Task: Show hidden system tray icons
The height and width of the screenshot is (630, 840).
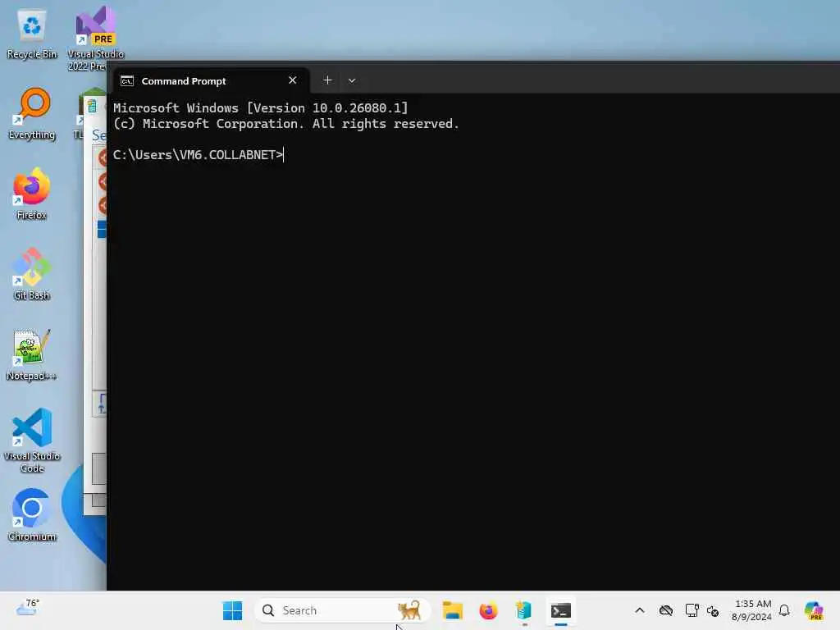Action: click(640, 610)
